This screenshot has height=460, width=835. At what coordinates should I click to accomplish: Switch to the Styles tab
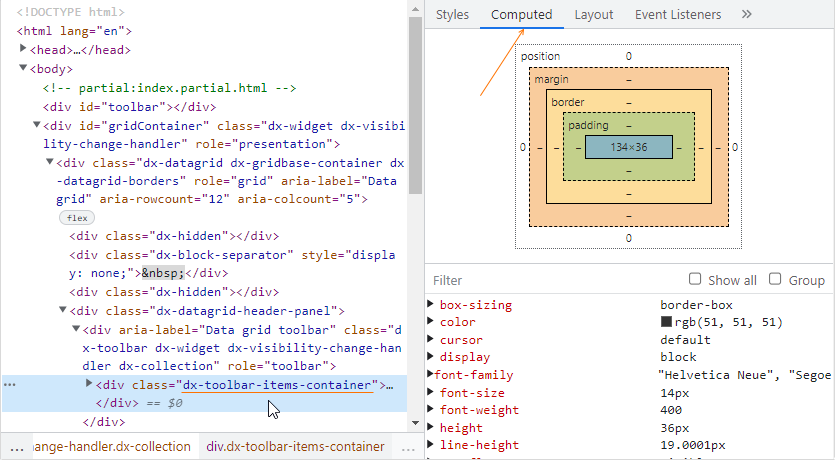pyautogui.click(x=452, y=14)
